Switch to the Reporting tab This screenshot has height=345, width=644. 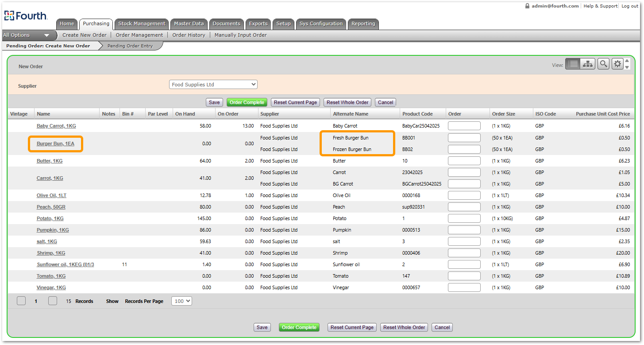tap(363, 24)
